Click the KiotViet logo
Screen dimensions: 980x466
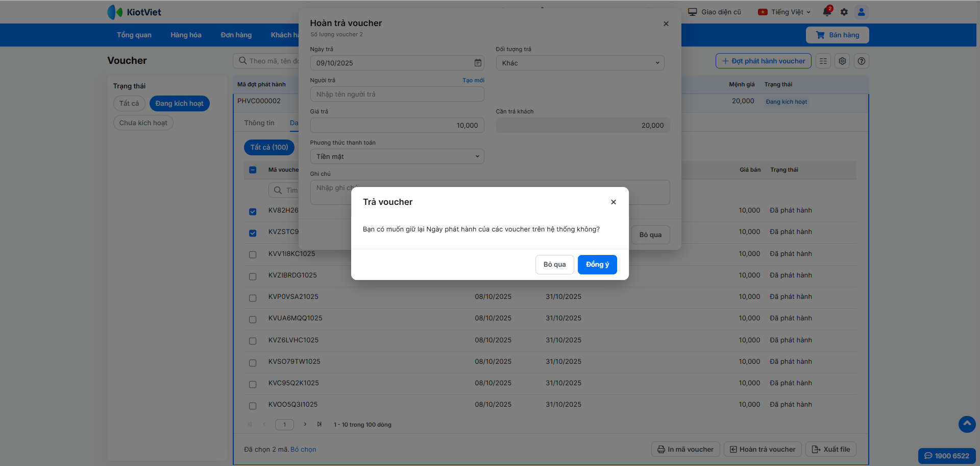(x=134, y=12)
